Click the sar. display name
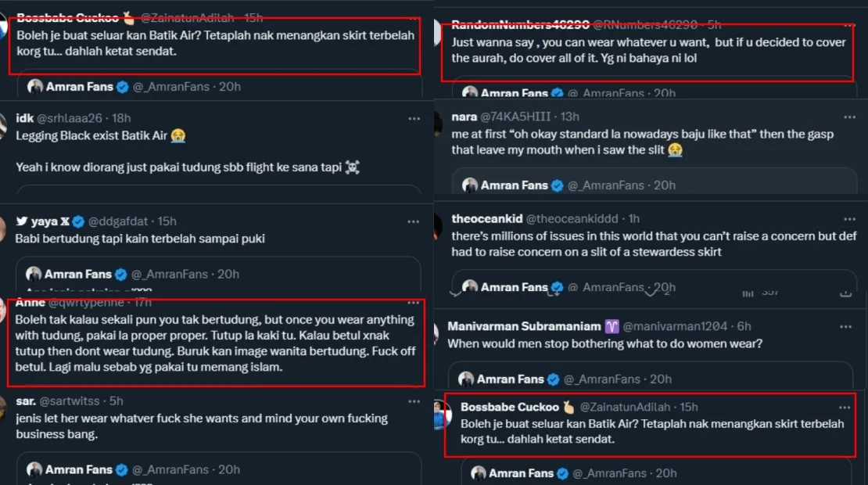This screenshot has width=868, height=485. (26, 401)
